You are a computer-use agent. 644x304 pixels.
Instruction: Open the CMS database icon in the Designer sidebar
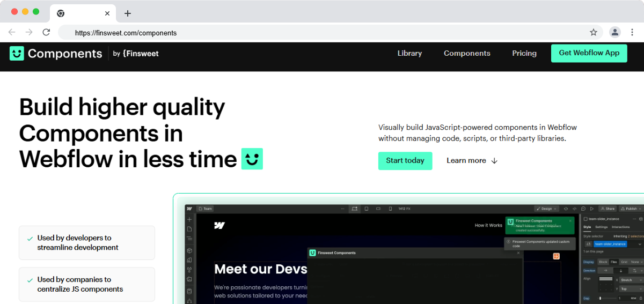[189, 291]
